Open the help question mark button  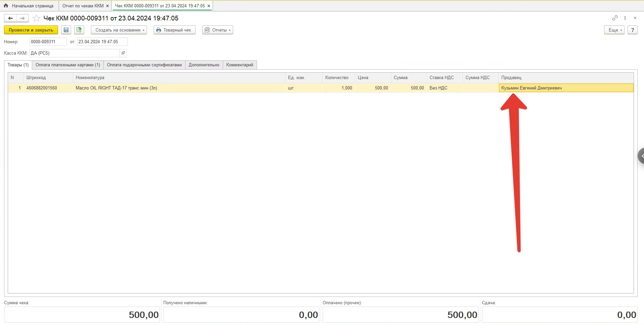click(x=632, y=30)
